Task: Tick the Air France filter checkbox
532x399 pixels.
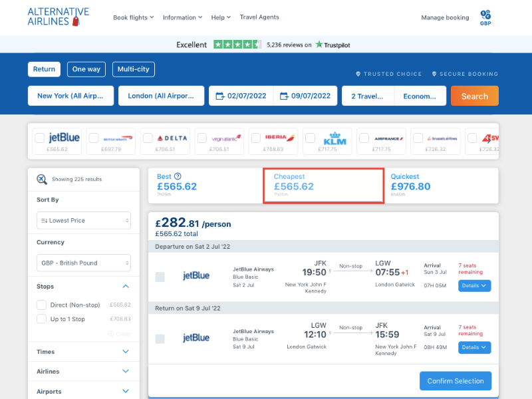Action: point(364,138)
